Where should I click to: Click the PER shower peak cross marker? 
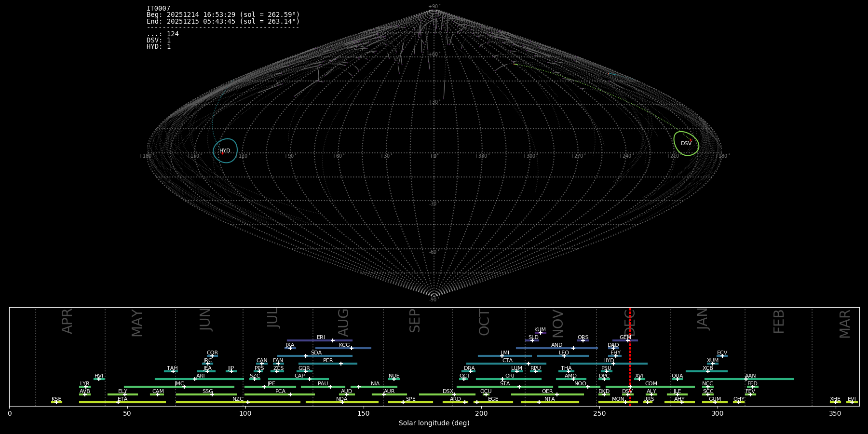point(341,364)
